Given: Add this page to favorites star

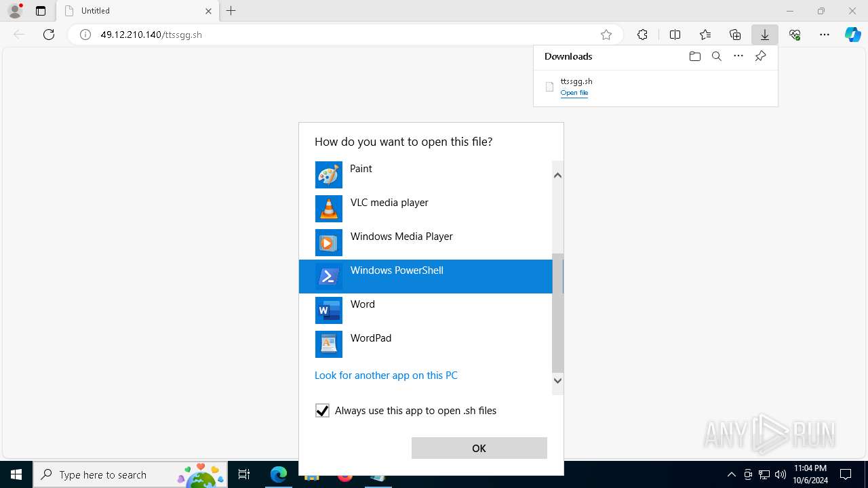Looking at the screenshot, I should point(606,35).
